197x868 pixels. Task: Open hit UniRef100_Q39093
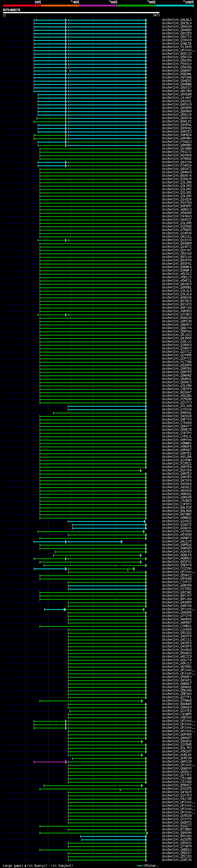(177, 40)
